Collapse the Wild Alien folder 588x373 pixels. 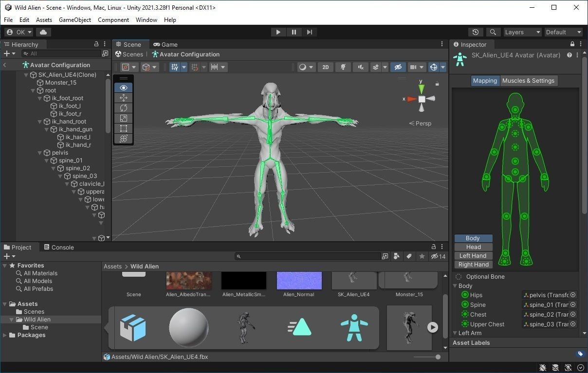coord(12,320)
